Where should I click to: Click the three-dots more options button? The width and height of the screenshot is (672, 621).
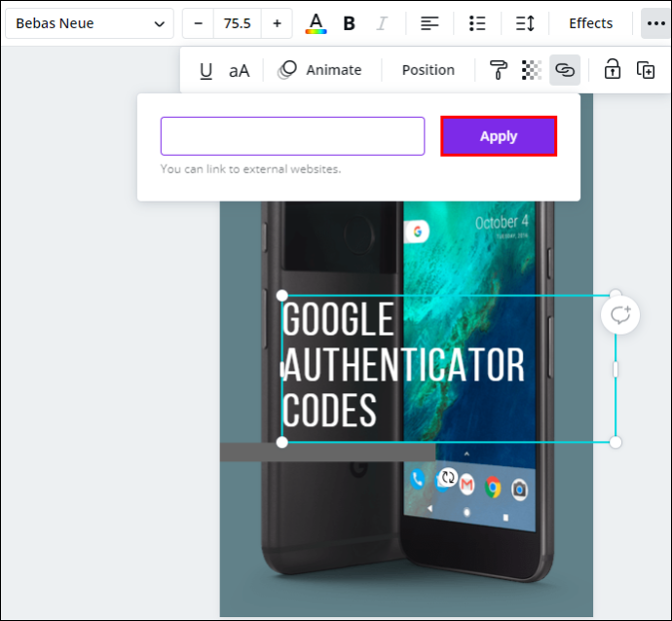tap(655, 23)
